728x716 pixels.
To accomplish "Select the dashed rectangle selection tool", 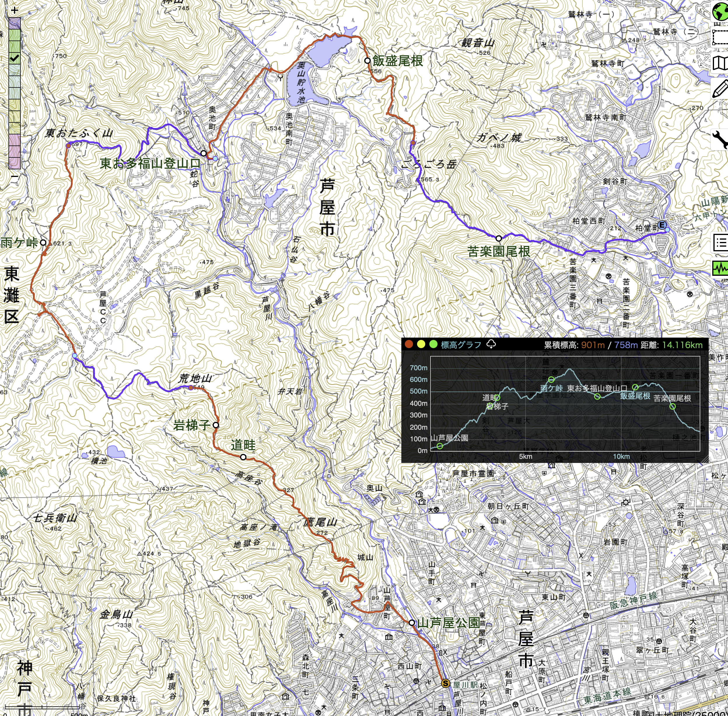I will pyautogui.click(x=720, y=37).
